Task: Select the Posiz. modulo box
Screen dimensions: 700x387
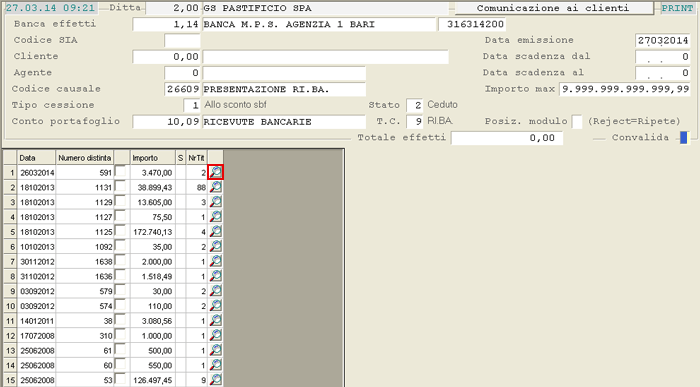Action: [577, 121]
